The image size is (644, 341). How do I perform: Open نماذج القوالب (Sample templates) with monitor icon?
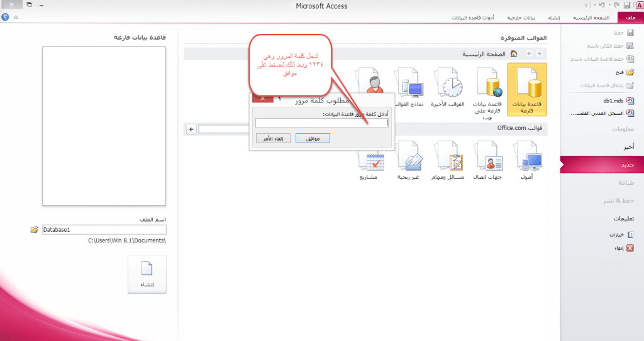409,87
